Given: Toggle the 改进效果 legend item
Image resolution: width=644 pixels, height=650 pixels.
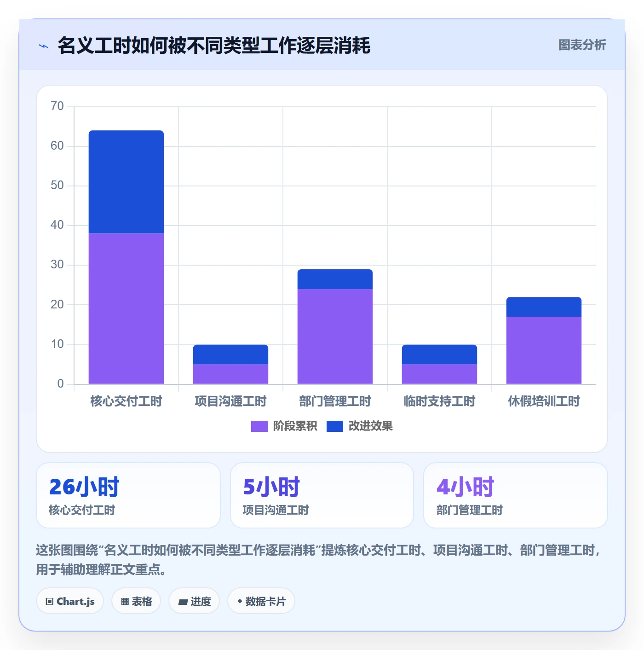Looking at the screenshot, I should pos(360,426).
